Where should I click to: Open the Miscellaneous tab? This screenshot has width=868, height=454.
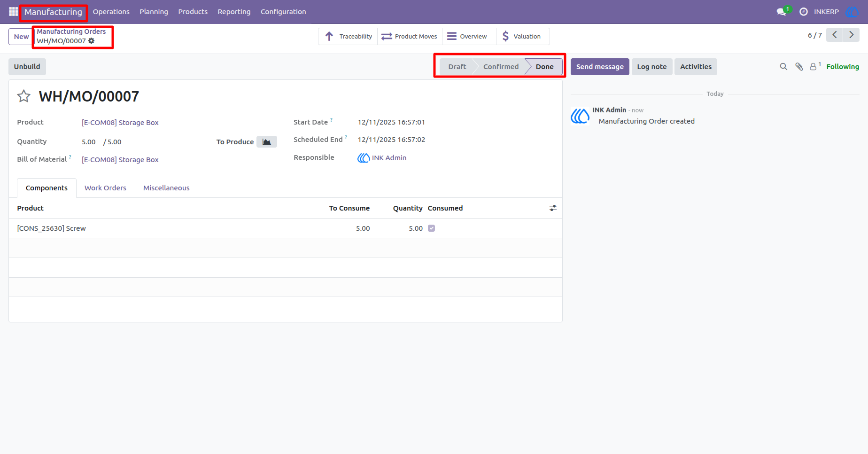pos(166,188)
